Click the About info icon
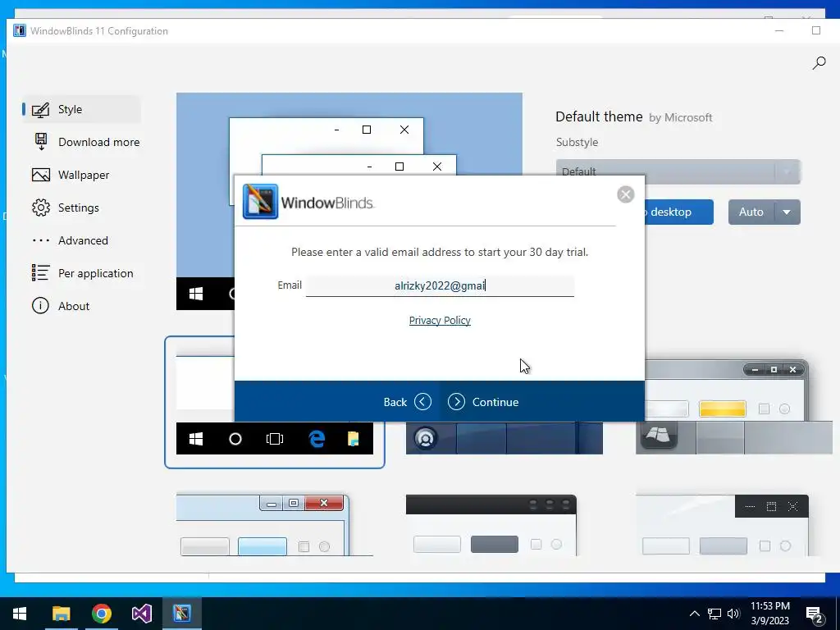The height and width of the screenshot is (630, 840). coord(40,306)
